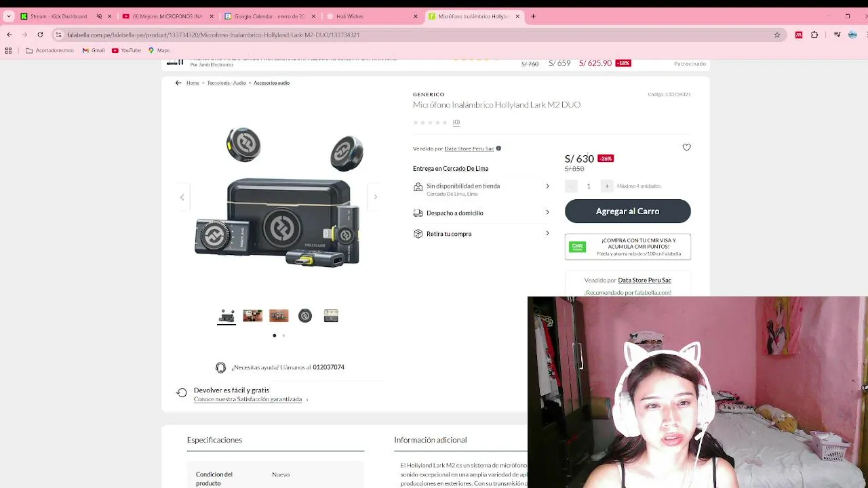Switch to Stream - Kick Dashboard tab
Viewport: 868px width, 488px height.
(58, 16)
